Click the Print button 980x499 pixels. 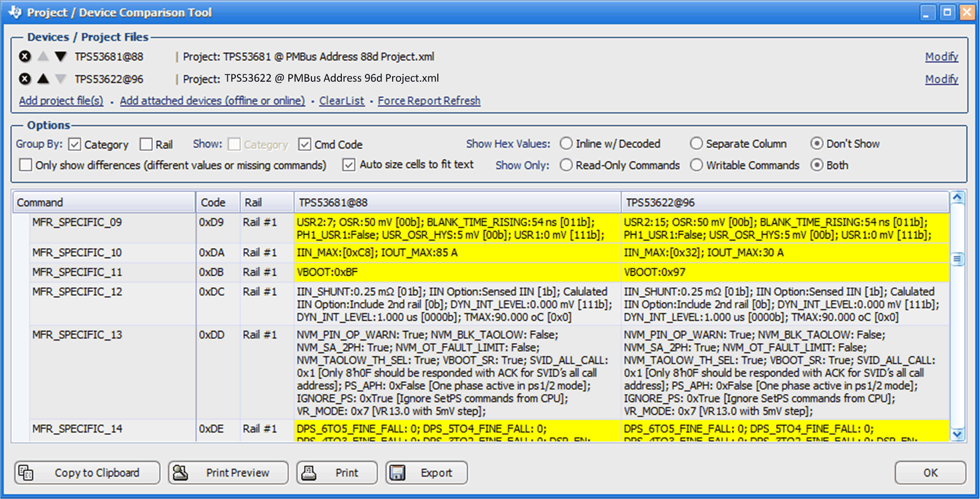[337, 472]
